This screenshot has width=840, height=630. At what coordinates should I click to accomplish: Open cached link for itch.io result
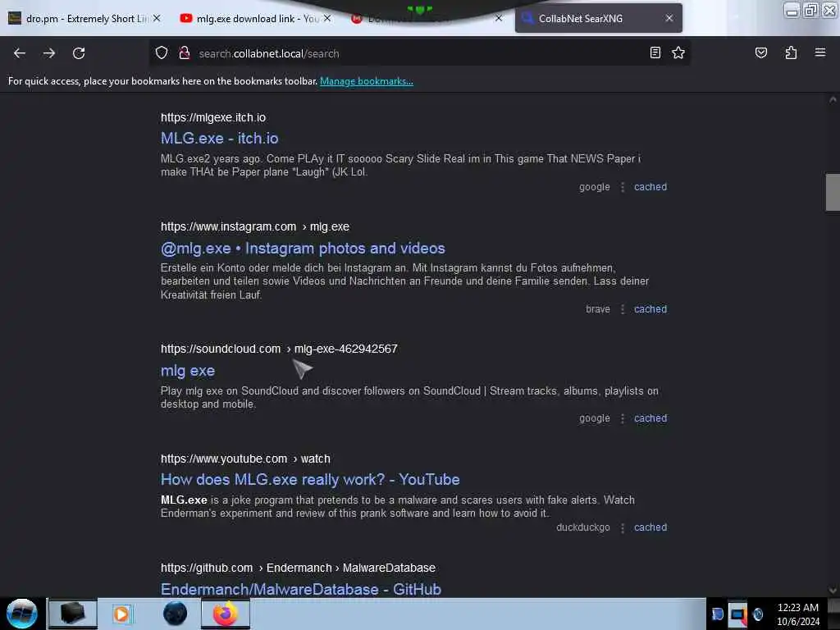click(651, 187)
